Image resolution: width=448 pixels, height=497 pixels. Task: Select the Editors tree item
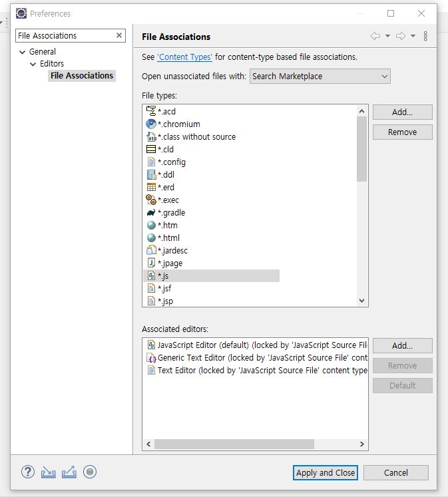click(x=52, y=64)
